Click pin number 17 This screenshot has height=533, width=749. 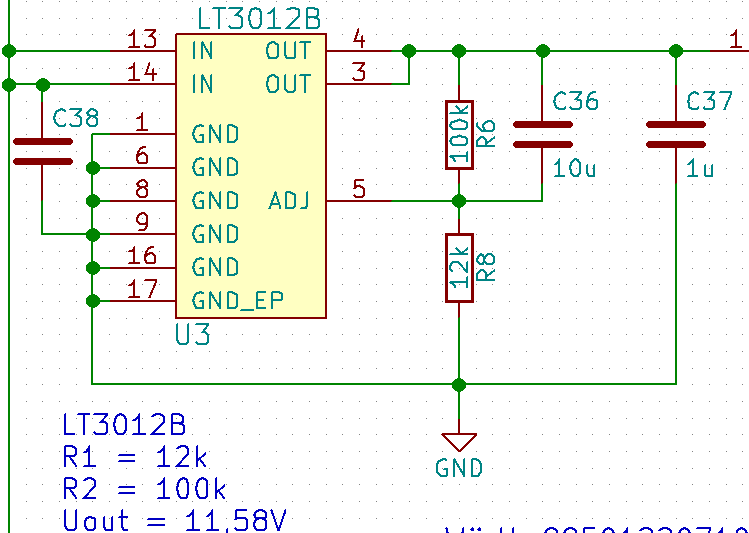click(x=142, y=289)
